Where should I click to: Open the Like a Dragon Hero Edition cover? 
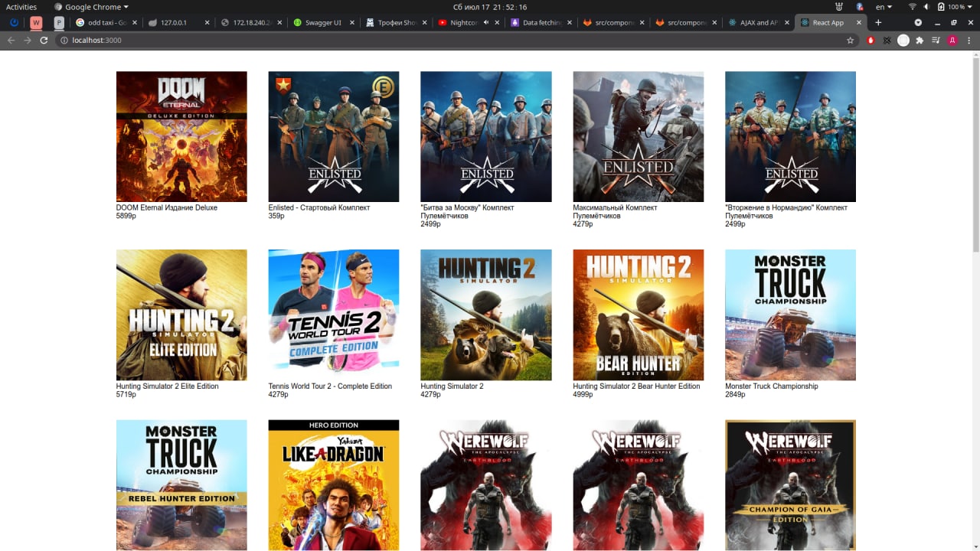pyautogui.click(x=334, y=485)
